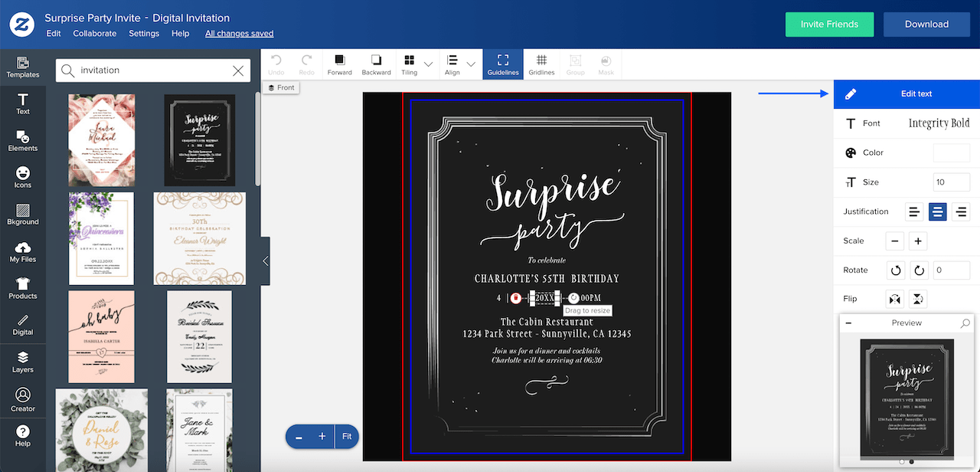Open the Align options dropdown
The width and height of the screenshot is (980, 472).
coord(470,64)
